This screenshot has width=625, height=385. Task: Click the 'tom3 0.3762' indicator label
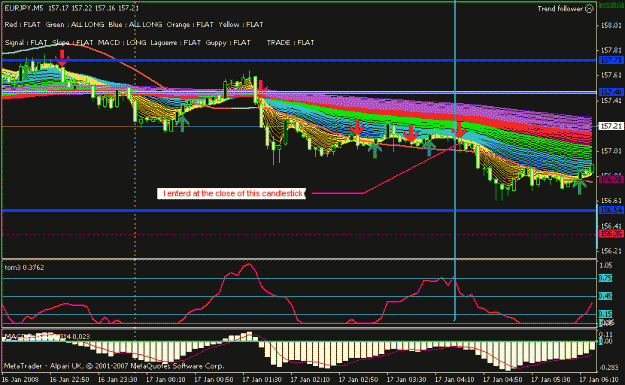24,268
